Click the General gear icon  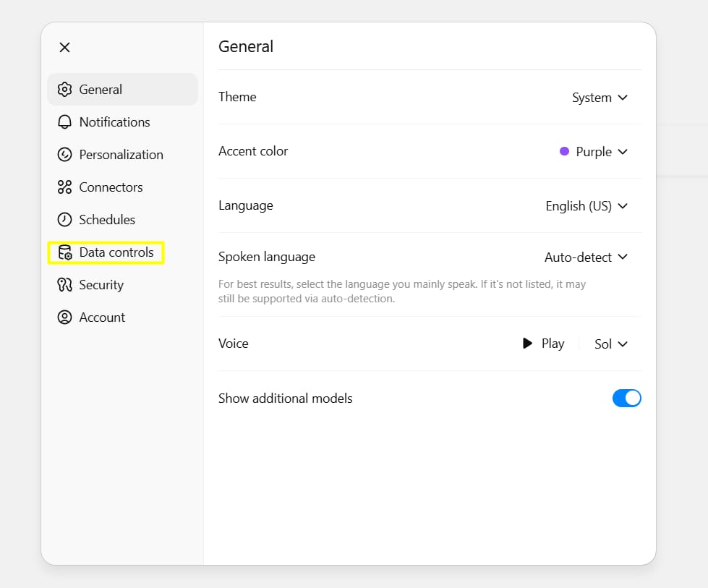click(x=64, y=90)
